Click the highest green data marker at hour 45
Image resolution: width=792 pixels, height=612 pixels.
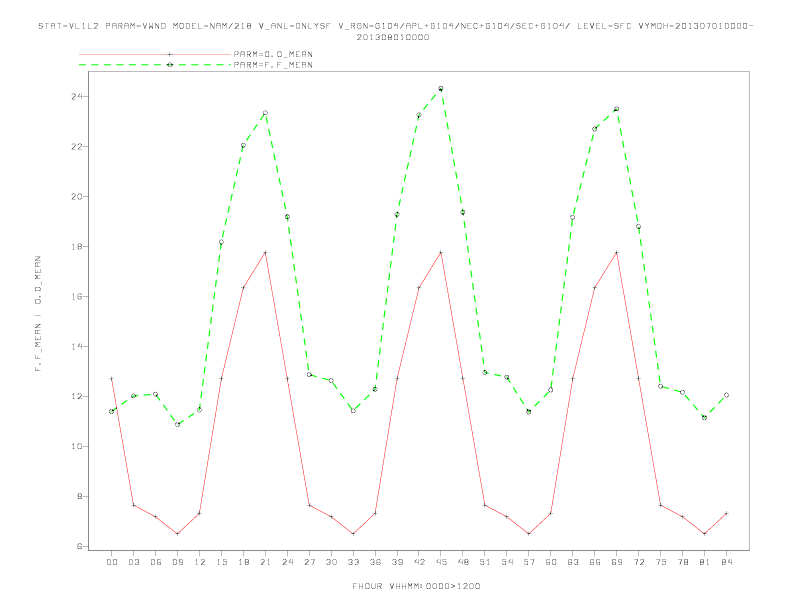(441, 89)
